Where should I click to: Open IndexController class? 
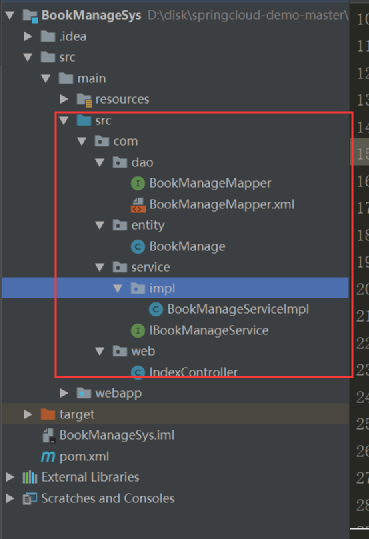pos(193,372)
